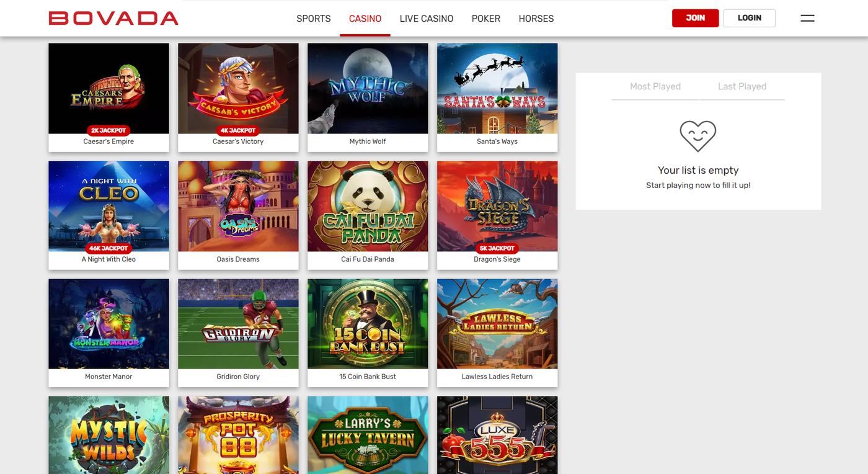This screenshot has width=868, height=474.
Task: Select the Dragon's Siege game image
Action: pos(497,207)
